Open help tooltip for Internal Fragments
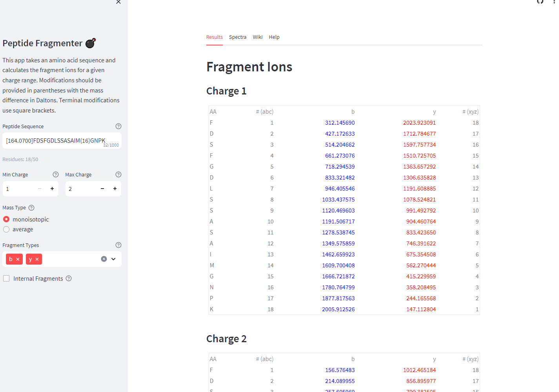 [69, 278]
